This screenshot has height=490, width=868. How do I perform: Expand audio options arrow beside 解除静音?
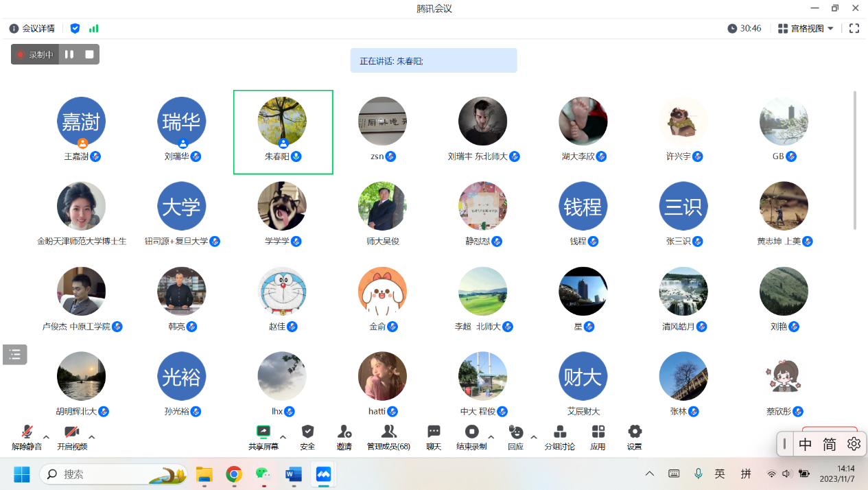click(46, 436)
